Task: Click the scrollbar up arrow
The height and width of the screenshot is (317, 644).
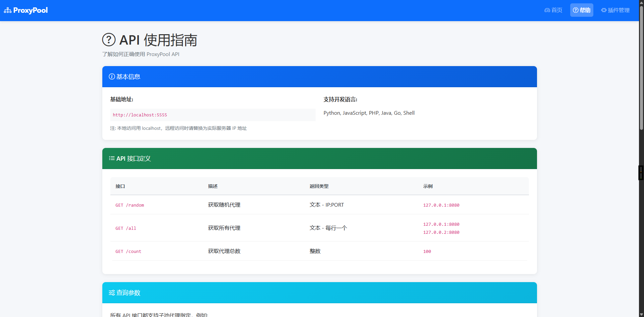Action: click(641, 2)
